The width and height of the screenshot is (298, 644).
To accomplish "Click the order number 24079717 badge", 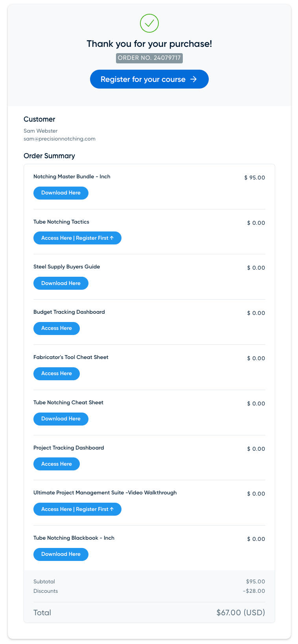I will click(149, 58).
